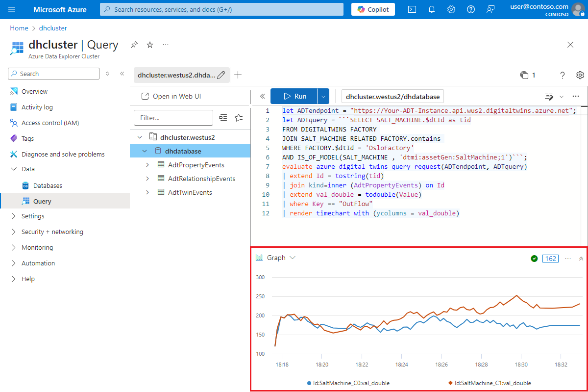
Task: Collapse the Data section
Action: tap(13, 169)
